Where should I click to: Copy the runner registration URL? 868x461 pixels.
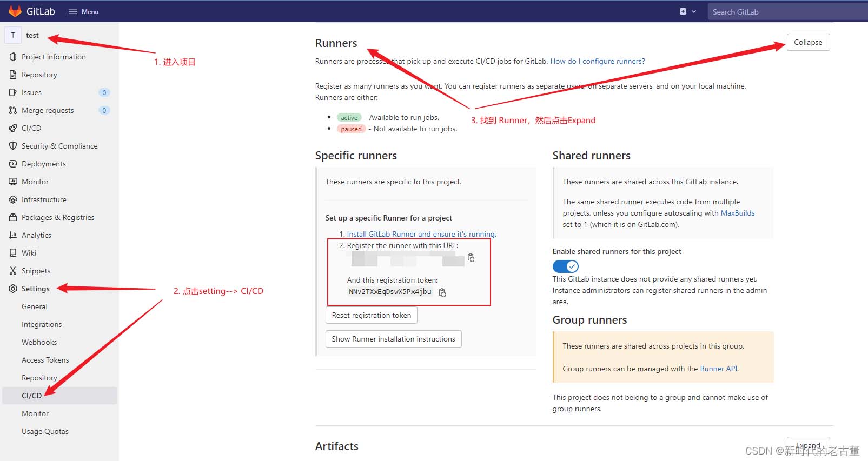471,258
